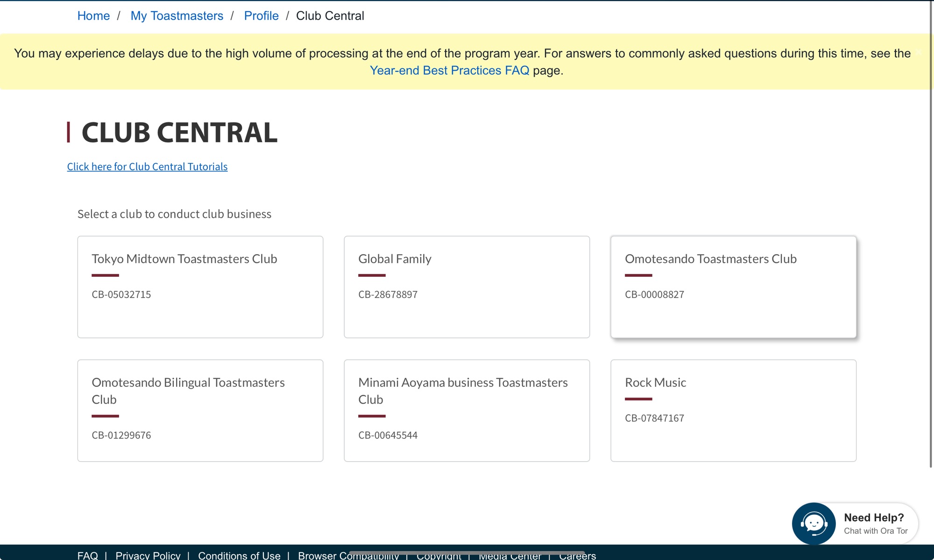Select the Global Family club card
Image resolution: width=934 pixels, height=560 pixels.
click(467, 287)
